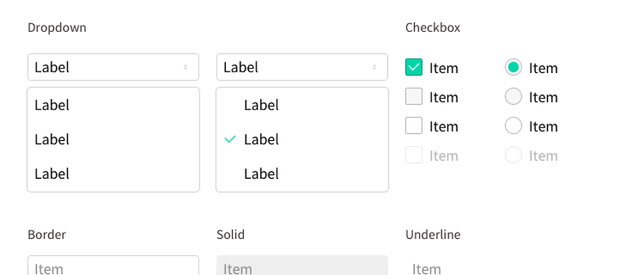Open the first Label dropdown box
644x275 pixels.
tap(113, 67)
